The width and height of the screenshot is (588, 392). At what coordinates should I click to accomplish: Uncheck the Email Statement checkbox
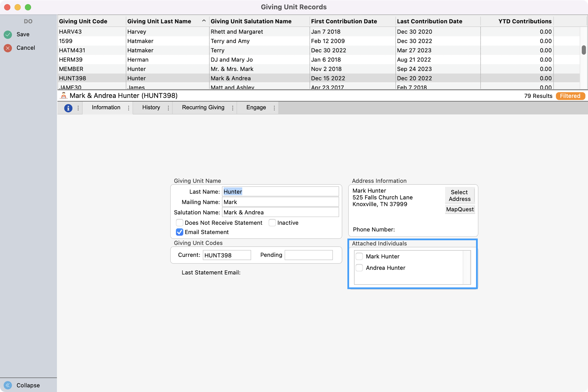pos(179,232)
